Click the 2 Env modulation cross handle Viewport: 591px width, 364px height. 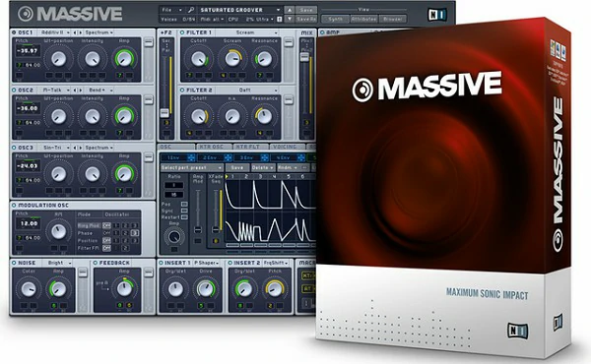point(228,157)
